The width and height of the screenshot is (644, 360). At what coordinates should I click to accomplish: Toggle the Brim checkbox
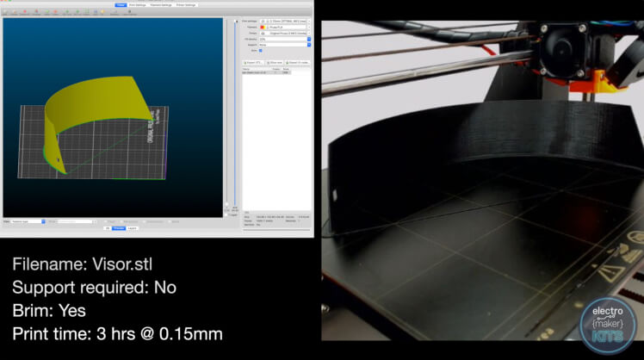coord(261,51)
